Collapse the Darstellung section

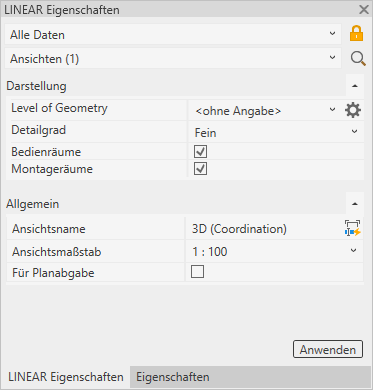tap(355, 86)
